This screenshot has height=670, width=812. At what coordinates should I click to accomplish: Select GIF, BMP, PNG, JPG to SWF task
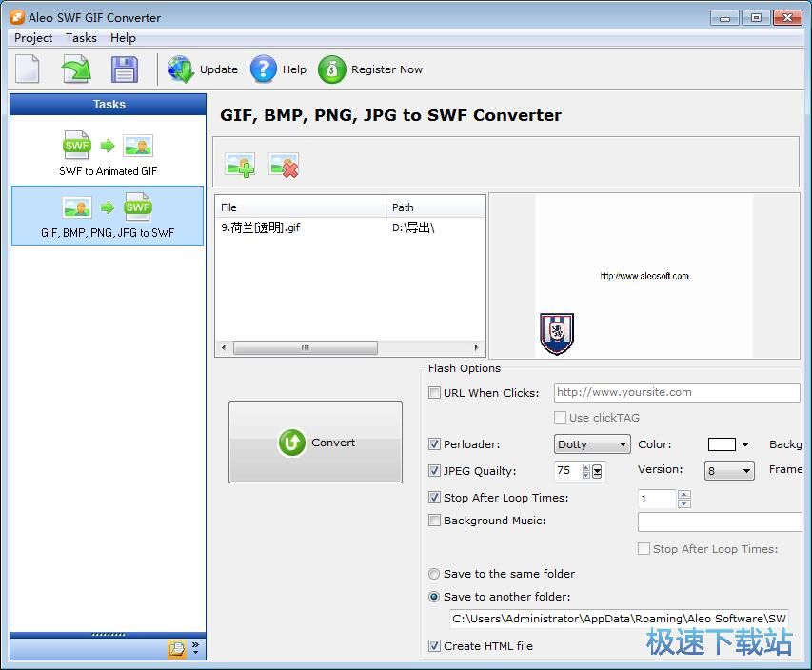click(108, 215)
